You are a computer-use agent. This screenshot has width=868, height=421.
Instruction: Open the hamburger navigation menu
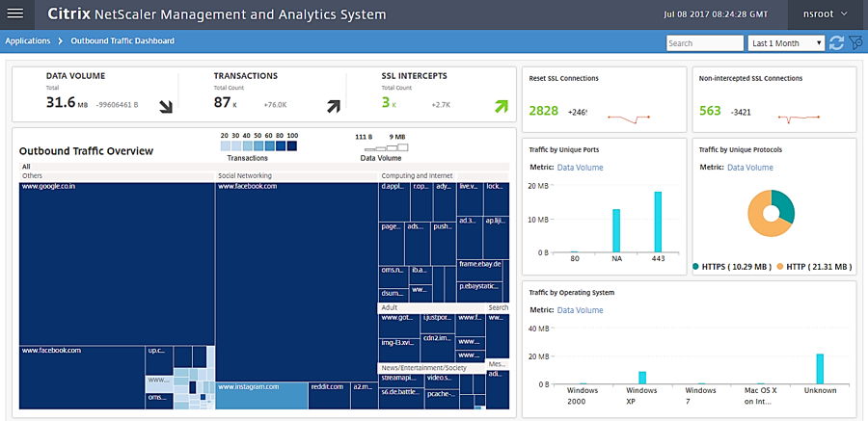(15, 14)
